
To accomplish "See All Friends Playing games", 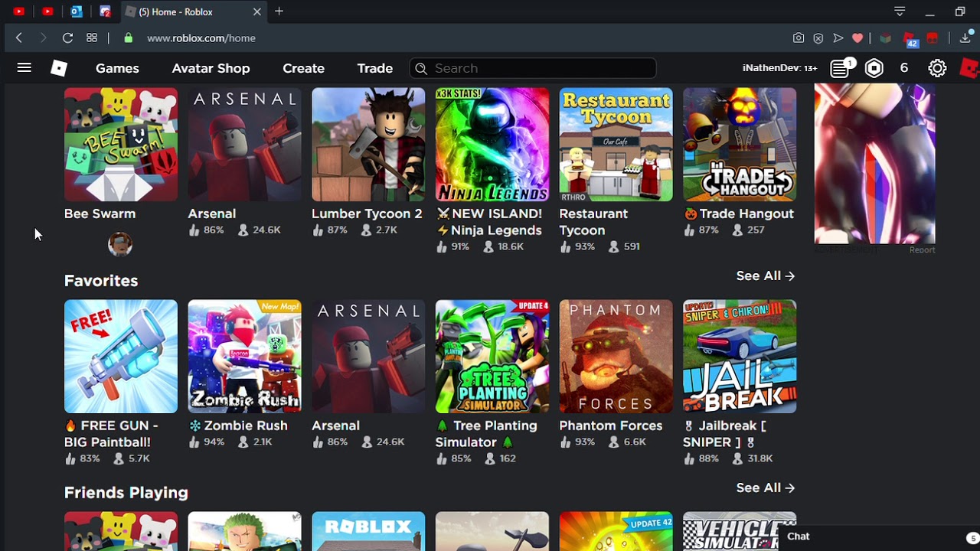I will [x=766, y=487].
